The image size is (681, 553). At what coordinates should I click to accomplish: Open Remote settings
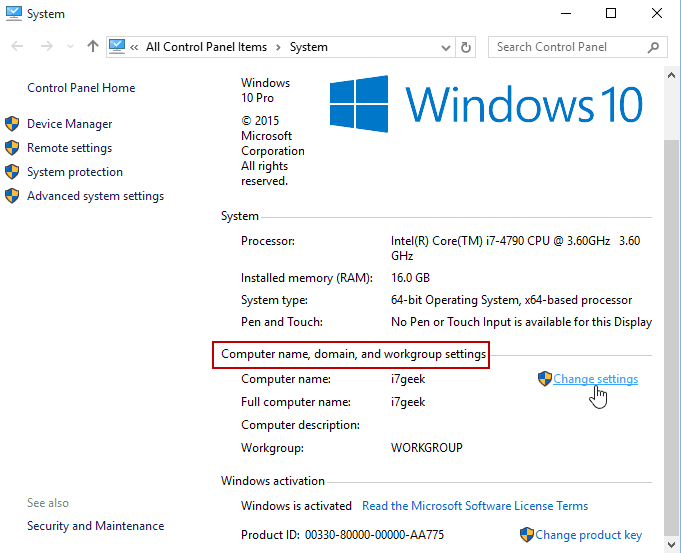click(69, 148)
